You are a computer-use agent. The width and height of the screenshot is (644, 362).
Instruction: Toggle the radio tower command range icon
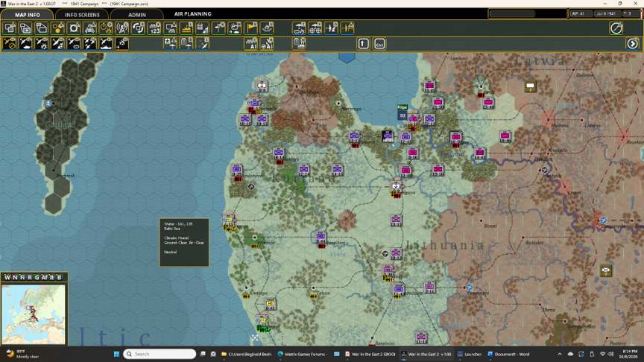pyautogui.click(x=122, y=28)
